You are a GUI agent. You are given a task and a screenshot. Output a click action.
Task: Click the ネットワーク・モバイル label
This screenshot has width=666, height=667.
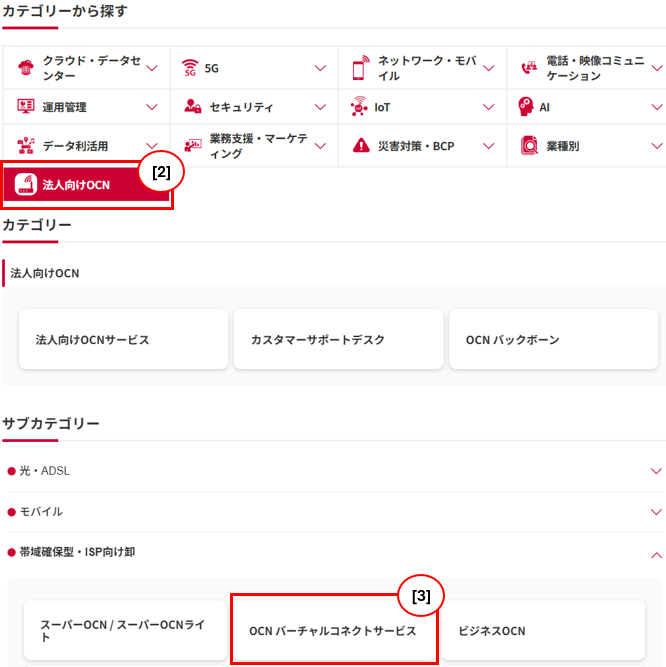(427, 68)
